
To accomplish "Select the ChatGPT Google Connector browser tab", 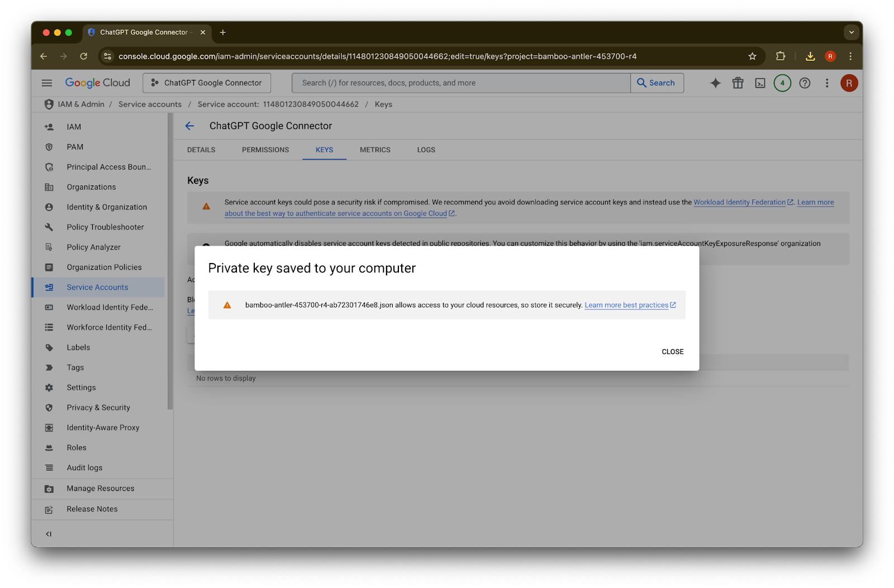I will click(147, 32).
